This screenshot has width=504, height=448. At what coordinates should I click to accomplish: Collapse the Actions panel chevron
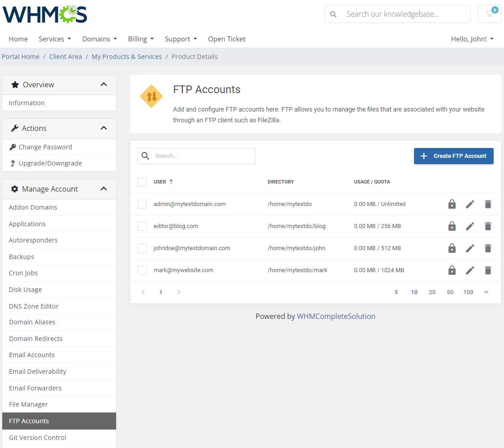103,128
